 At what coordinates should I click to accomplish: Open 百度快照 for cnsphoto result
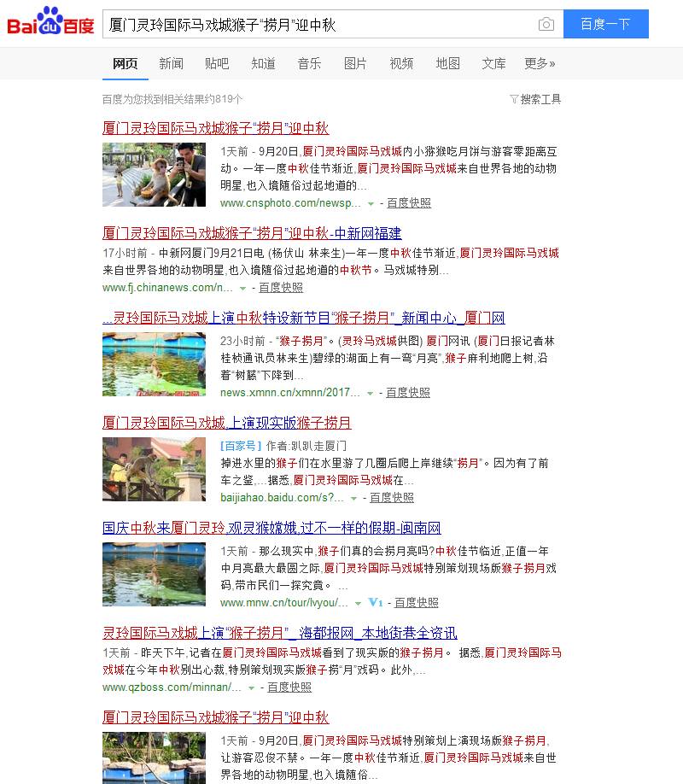point(408,203)
